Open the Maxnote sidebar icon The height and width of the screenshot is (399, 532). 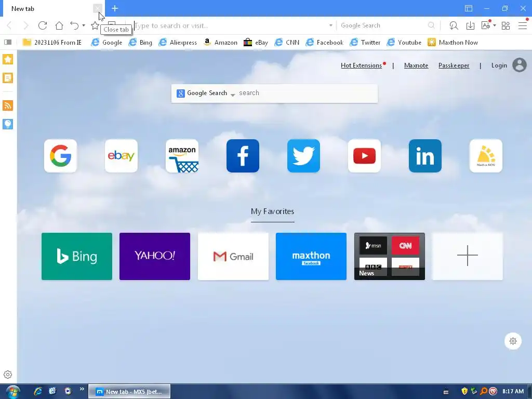pyautogui.click(x=8, y=78)
